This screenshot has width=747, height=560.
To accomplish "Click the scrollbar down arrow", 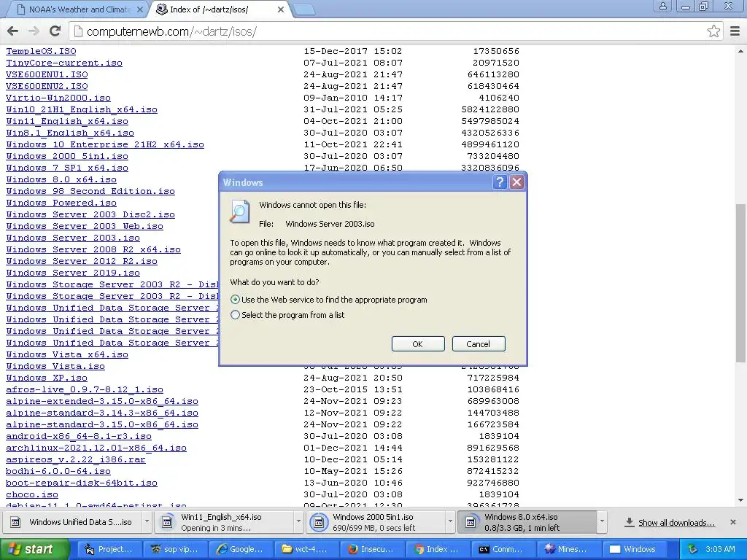I will pos(740,500).
